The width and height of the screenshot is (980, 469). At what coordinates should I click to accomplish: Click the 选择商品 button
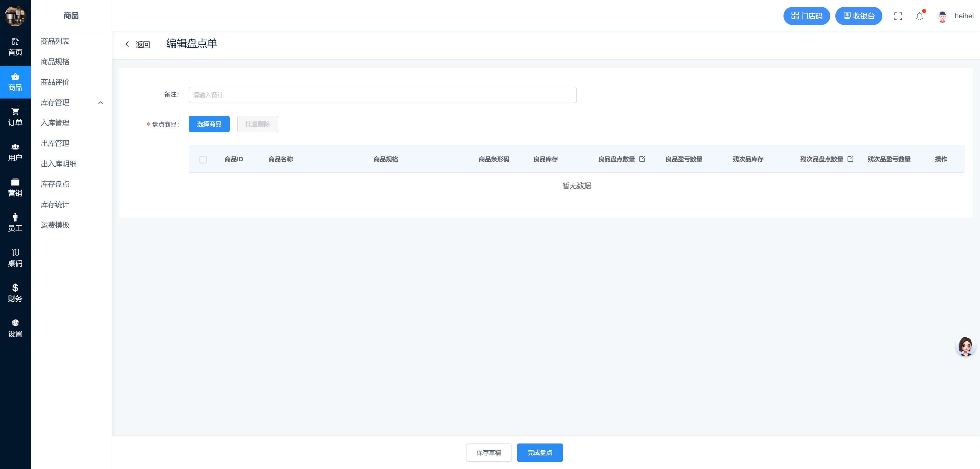tap(209, 124)
